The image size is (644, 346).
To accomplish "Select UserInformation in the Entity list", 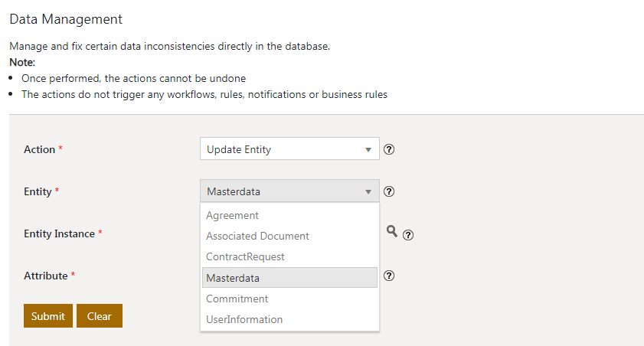I will [244, 319].
